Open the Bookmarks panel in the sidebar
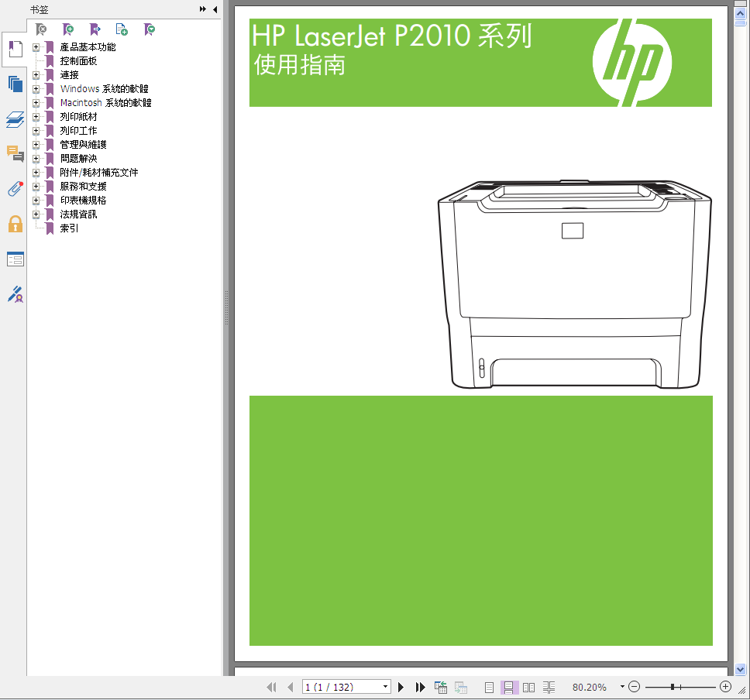Screen dimensions: 750x700 (x=15, y=50)
